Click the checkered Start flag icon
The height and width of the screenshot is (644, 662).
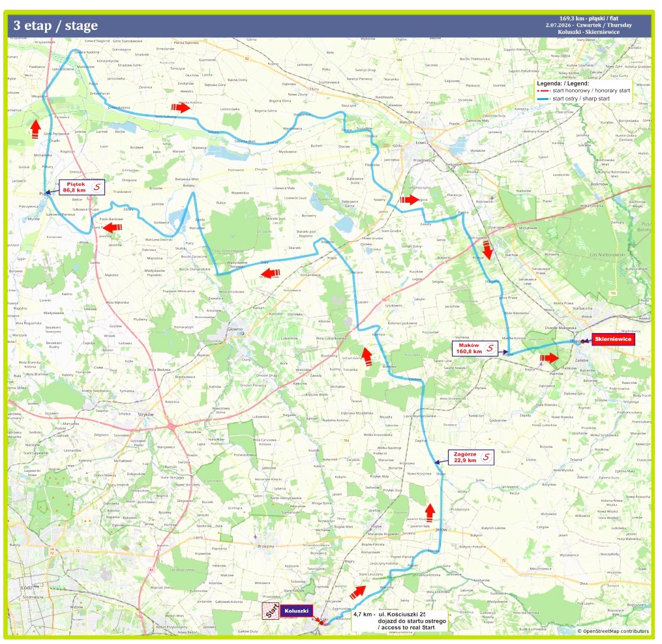pos(271,611)
